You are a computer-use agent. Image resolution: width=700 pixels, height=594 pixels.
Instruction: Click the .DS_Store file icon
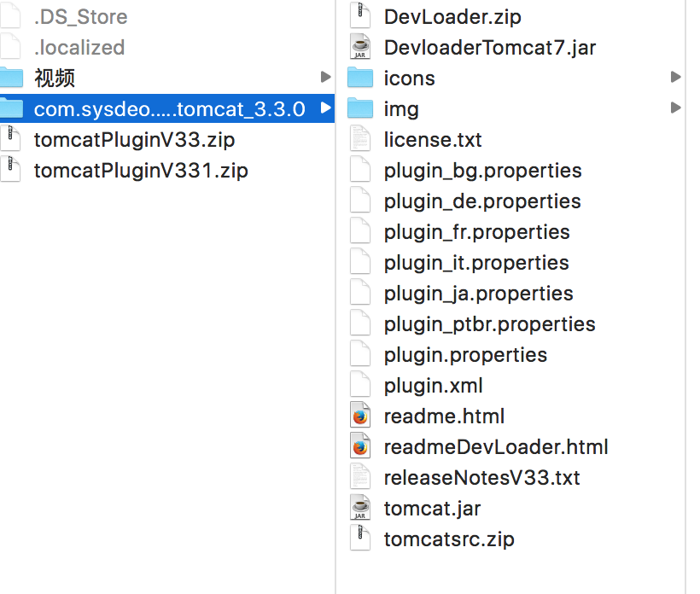[11, 15]
